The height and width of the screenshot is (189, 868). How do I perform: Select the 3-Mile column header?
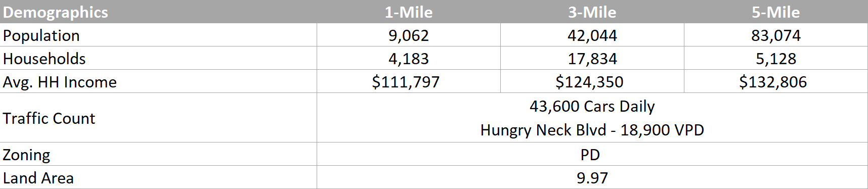point(592,12)
